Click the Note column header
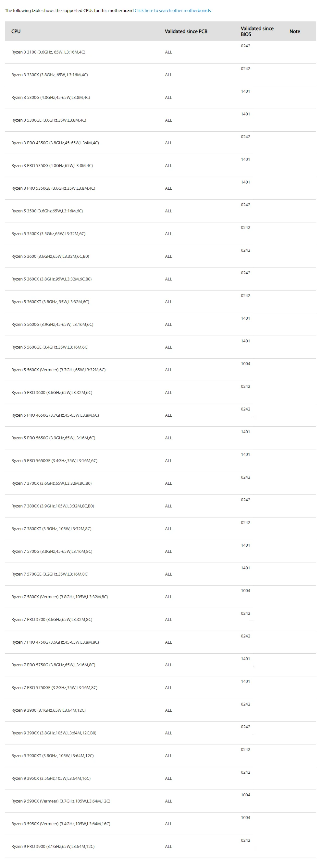The image size is (322, 868). pos(294,31)
